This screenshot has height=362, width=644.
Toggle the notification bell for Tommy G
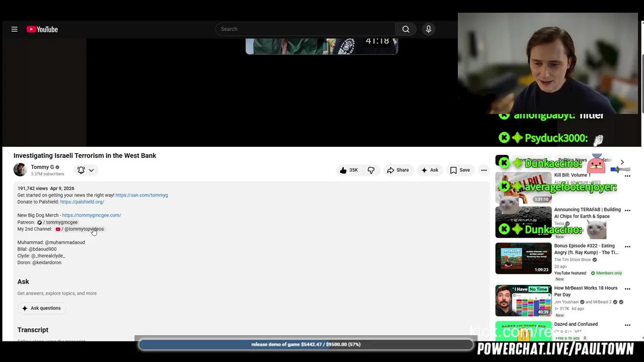pyautogui.click(x=81, y=170)
